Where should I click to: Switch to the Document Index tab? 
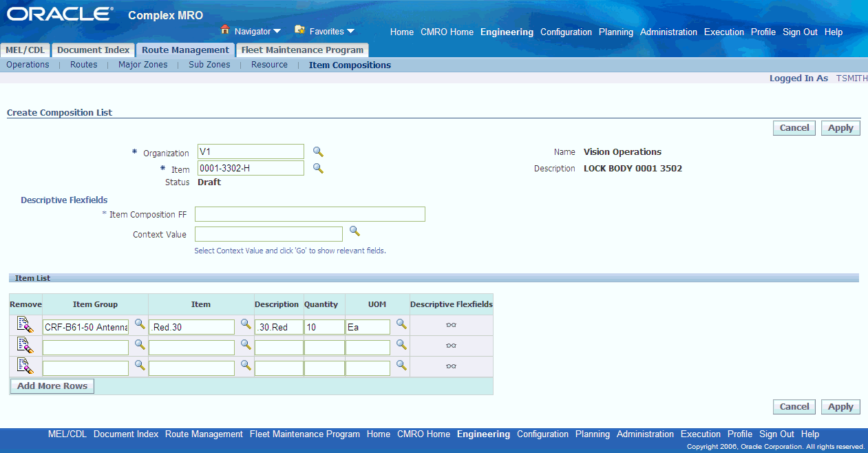tap(93, 50)
